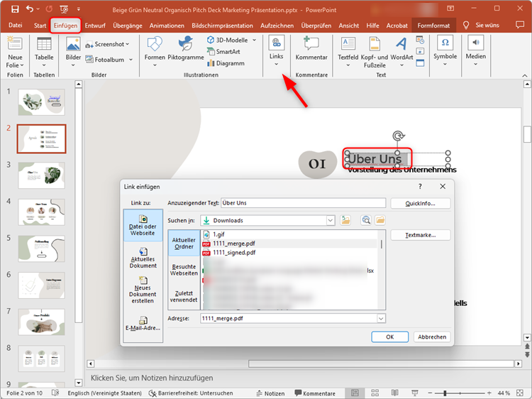The width and height of the screenshot is (532, 399).
Task: Switch to the Entwurf tab
Action: point(95,26)
